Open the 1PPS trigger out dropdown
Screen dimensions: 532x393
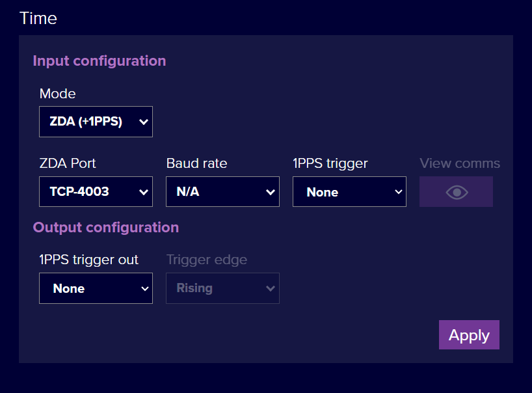96,288
